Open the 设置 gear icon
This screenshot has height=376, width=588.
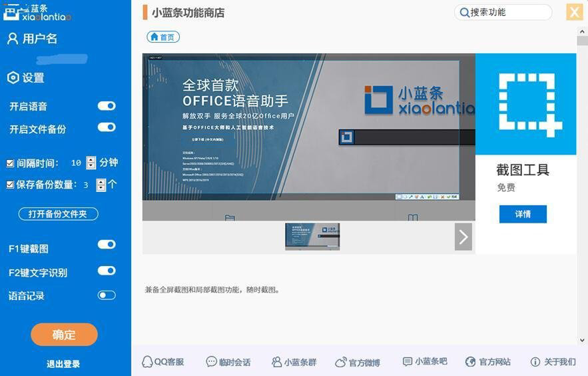click(x=13, y=78)
